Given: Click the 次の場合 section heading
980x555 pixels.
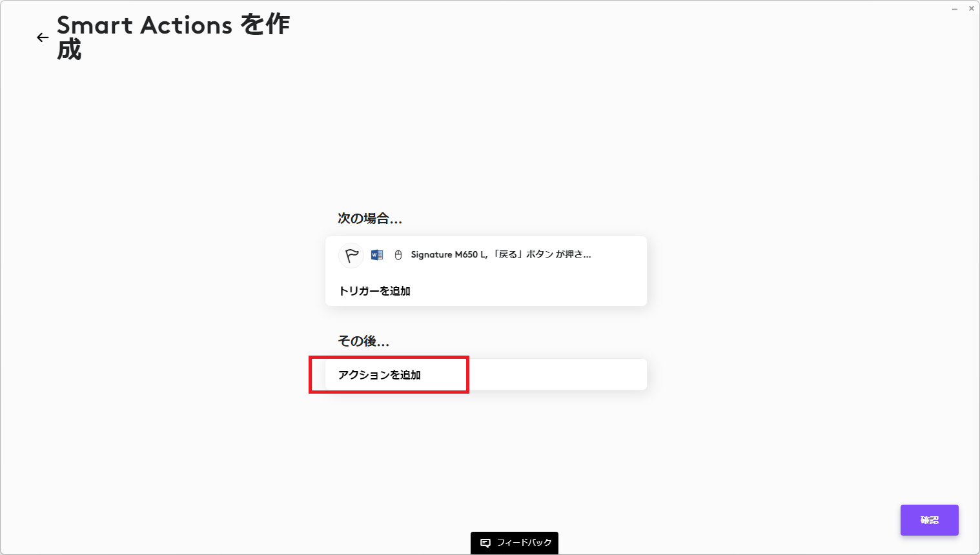Looking at the screenshot, I should (x=371, y=219).
